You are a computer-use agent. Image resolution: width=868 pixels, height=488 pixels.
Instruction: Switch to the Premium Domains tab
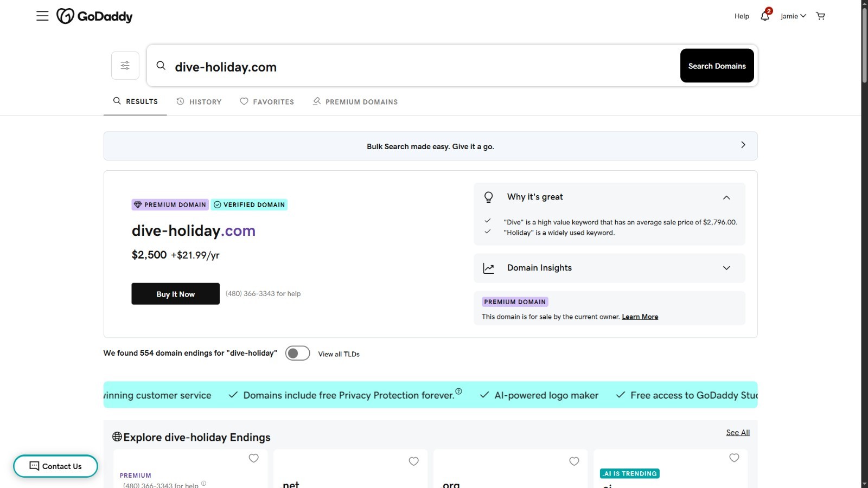(x=355, y=102)
